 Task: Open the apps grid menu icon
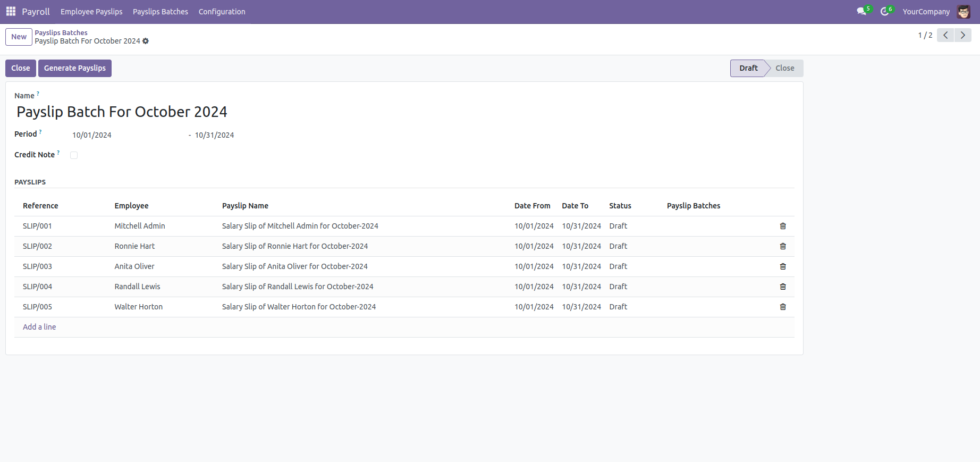[x=11, y=11]
